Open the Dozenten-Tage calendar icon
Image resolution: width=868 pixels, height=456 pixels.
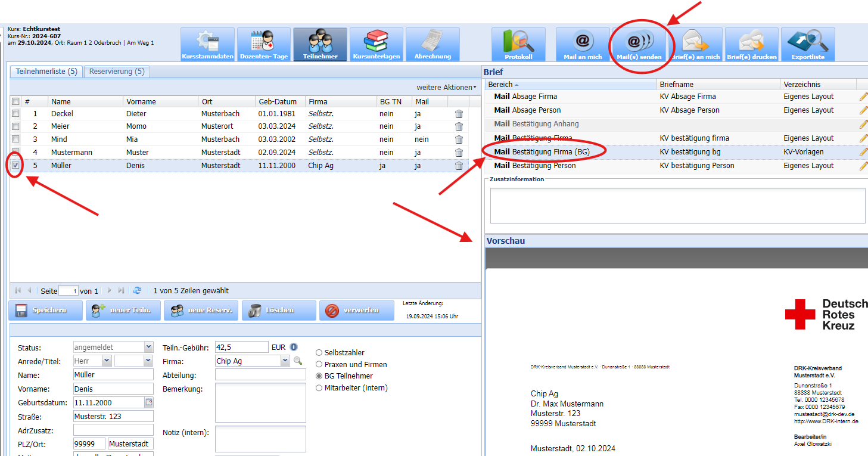pos(263,44)
